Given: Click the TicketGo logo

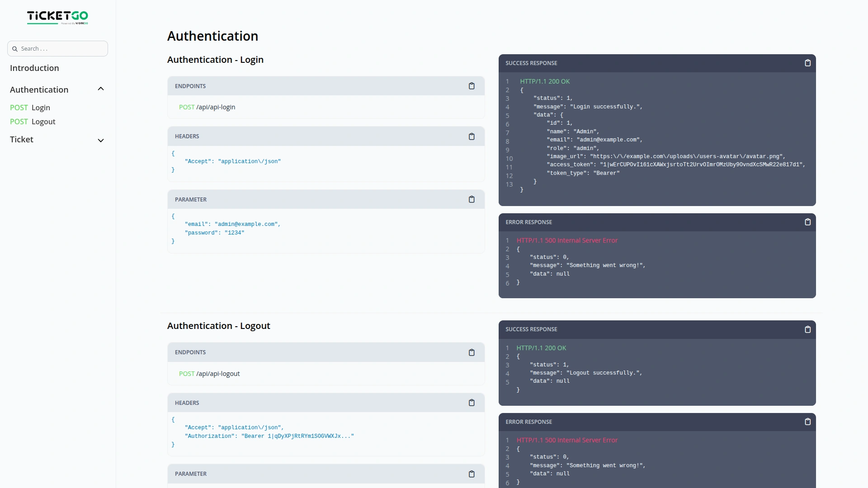Looking at the screenshot, I should [x=57, y=18].
